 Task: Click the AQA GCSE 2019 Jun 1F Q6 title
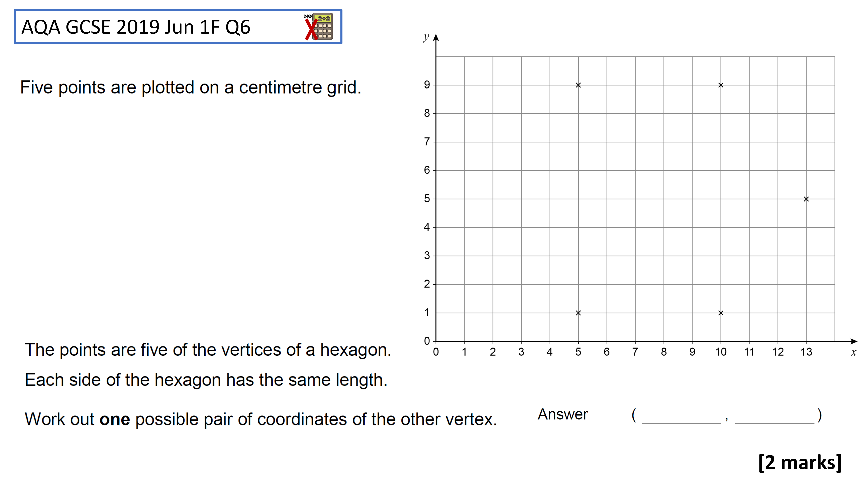pyautogui.click(x=136, y=27)
